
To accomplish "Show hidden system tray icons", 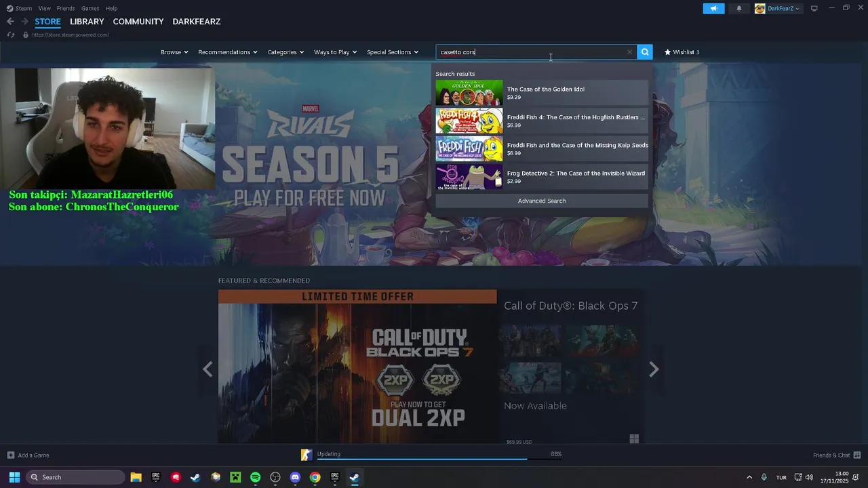I will (x=749, y=477).
